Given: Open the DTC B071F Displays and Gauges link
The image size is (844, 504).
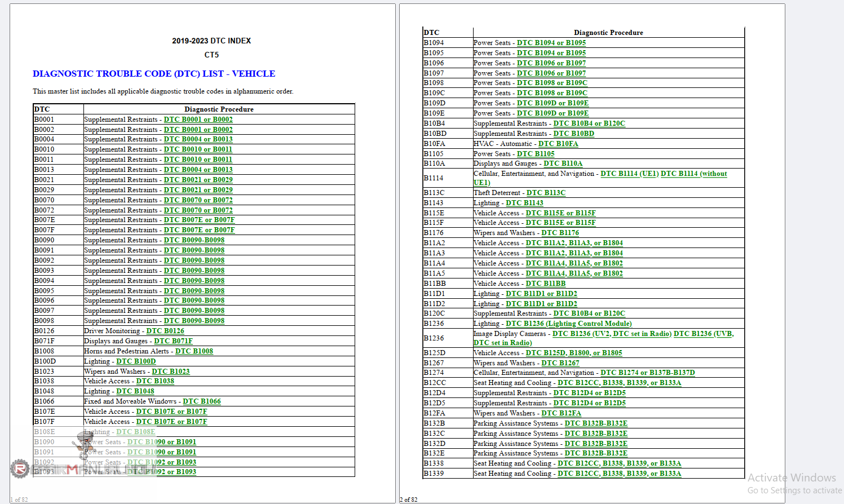Looking at the screenshot, I should [x=173, y=341].
